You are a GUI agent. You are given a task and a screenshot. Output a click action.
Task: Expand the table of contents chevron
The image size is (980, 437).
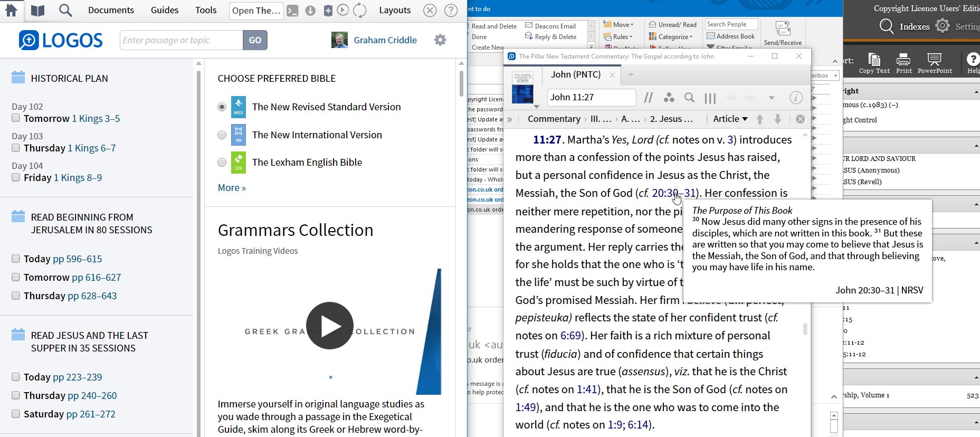point(510,119)
